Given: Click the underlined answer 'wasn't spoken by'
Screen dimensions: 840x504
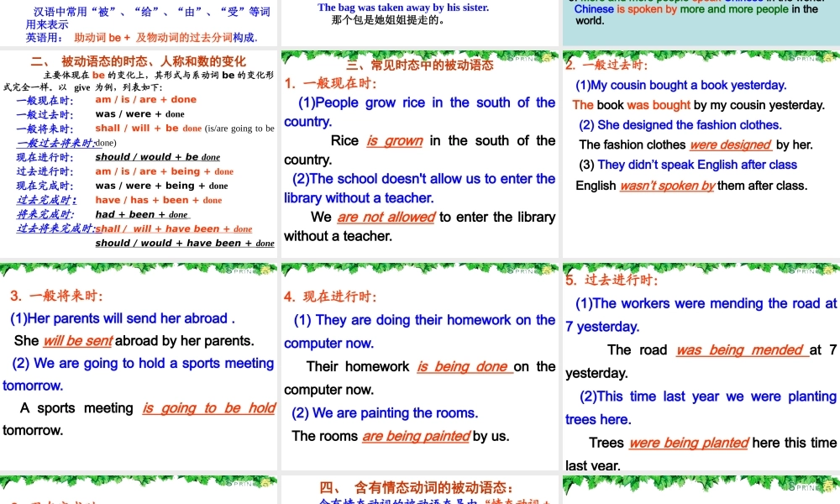Looking at the screenshot, I should pos(668,186).
